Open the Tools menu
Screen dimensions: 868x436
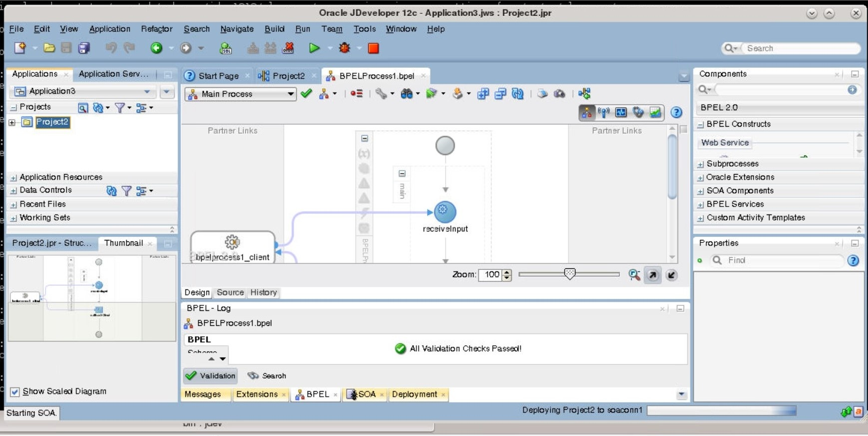365,29
